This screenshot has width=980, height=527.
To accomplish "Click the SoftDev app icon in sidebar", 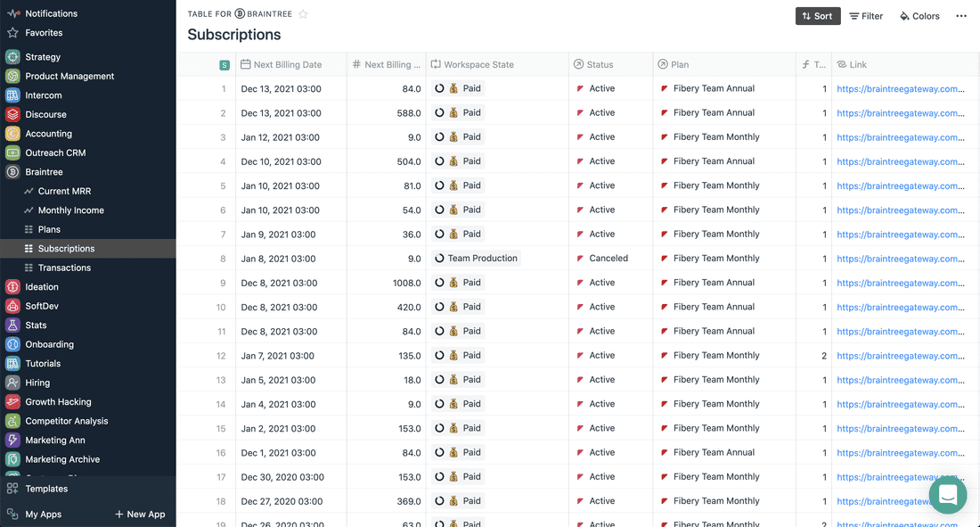I will [12, 306].
